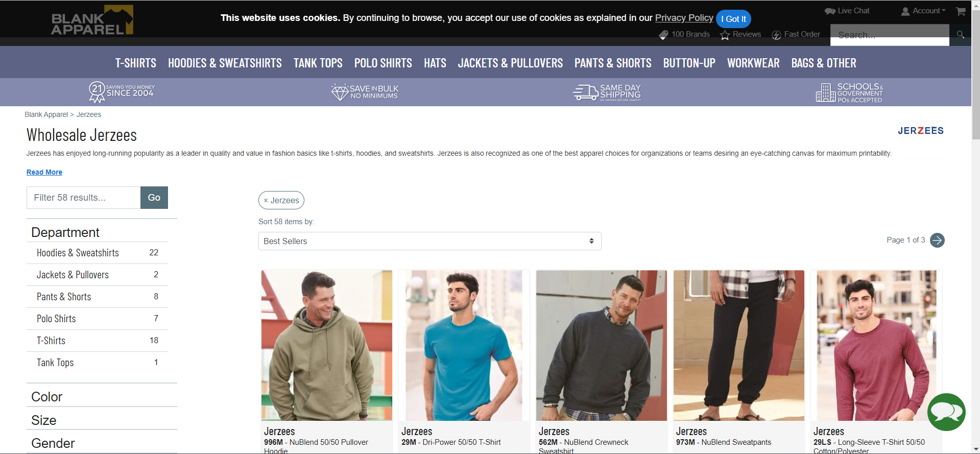The height and width of the screenshot is (454, 980).
Task: Open the Tank Tops menu
Action: (318, 63)
